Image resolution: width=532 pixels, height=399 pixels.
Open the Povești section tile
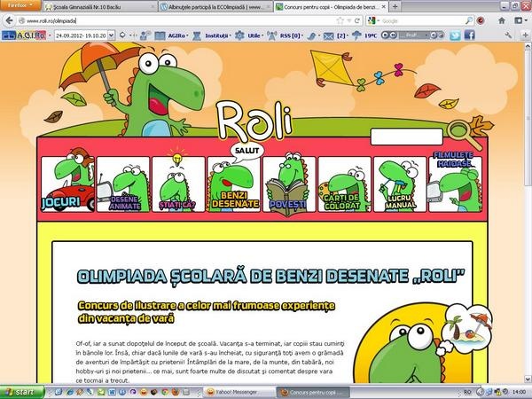point(289,184)
